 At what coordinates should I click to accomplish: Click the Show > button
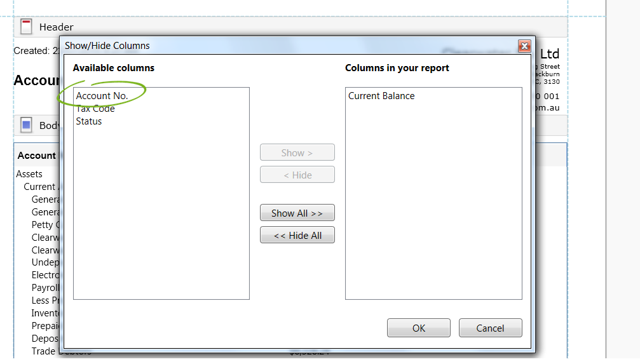[297, 153]
